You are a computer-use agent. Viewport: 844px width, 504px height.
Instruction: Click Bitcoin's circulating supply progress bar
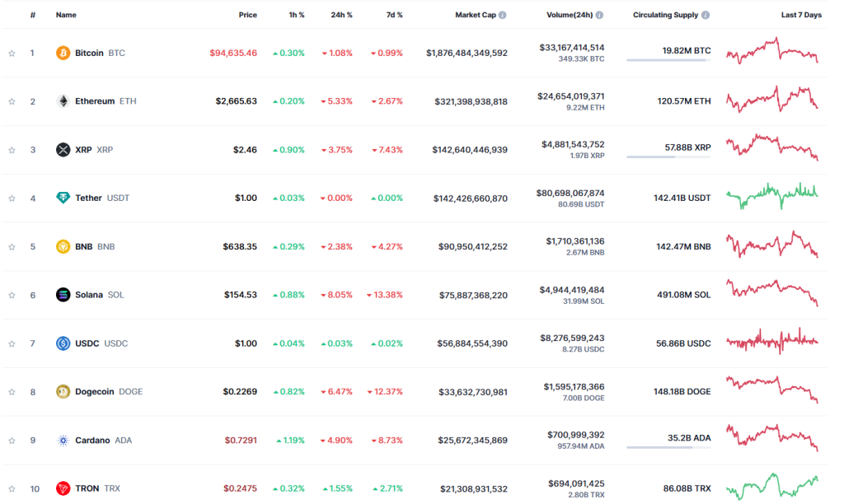(x=668, y=60)
